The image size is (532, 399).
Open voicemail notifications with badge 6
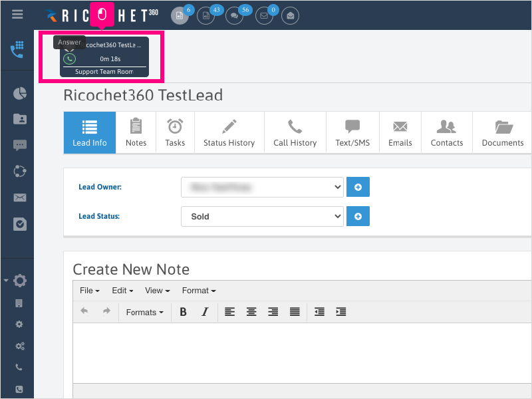[180, 15]
